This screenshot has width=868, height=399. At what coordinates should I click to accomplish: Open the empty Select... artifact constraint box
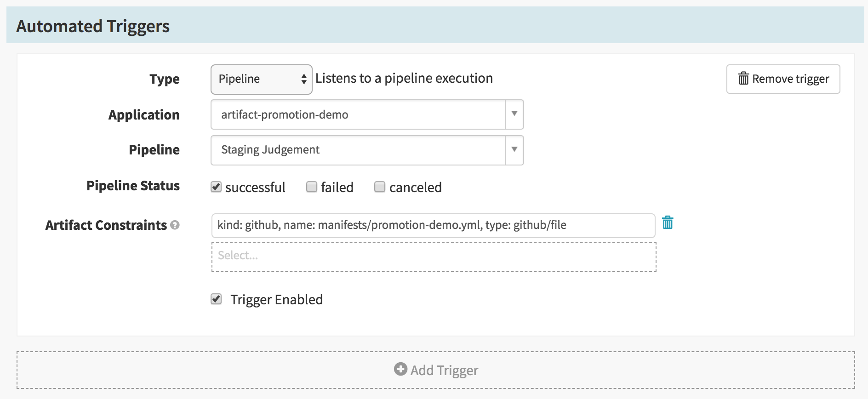click(434, 256)
